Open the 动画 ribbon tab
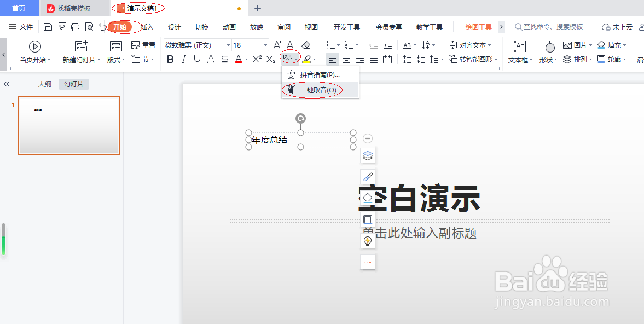644x324 pixels. [x=229, y=27]
